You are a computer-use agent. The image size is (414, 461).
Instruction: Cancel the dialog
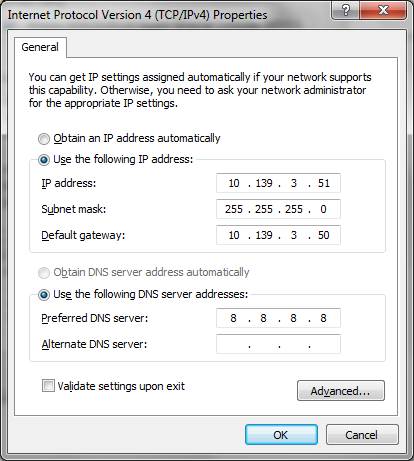(x=362, y=435)
